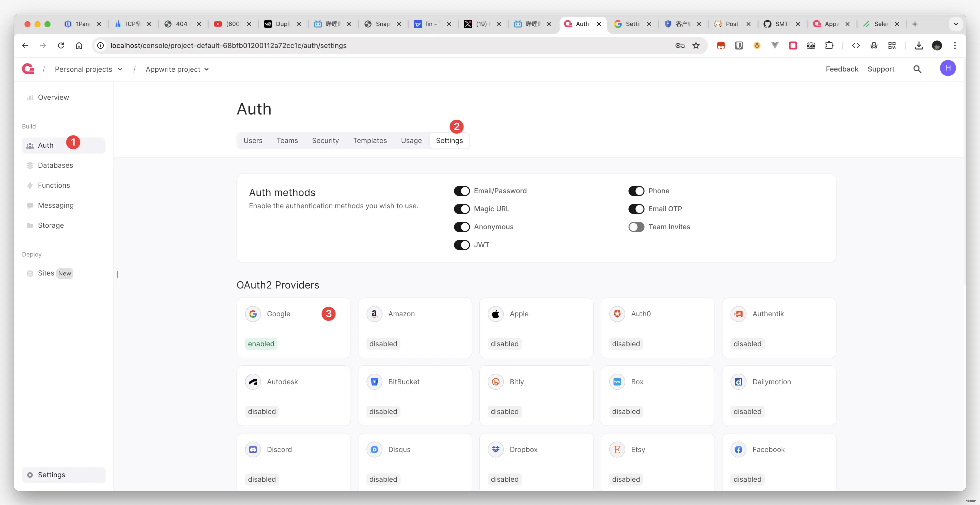
Task: Click the Amazon provider logo
Action: 374,314
